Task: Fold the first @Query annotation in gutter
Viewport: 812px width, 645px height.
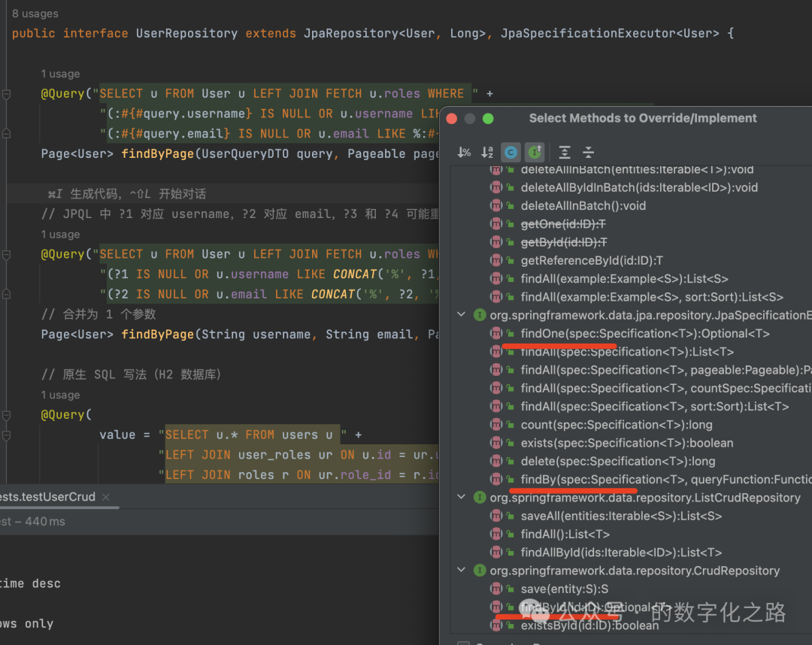Action: pyautogui.click(x=6, y=94)
